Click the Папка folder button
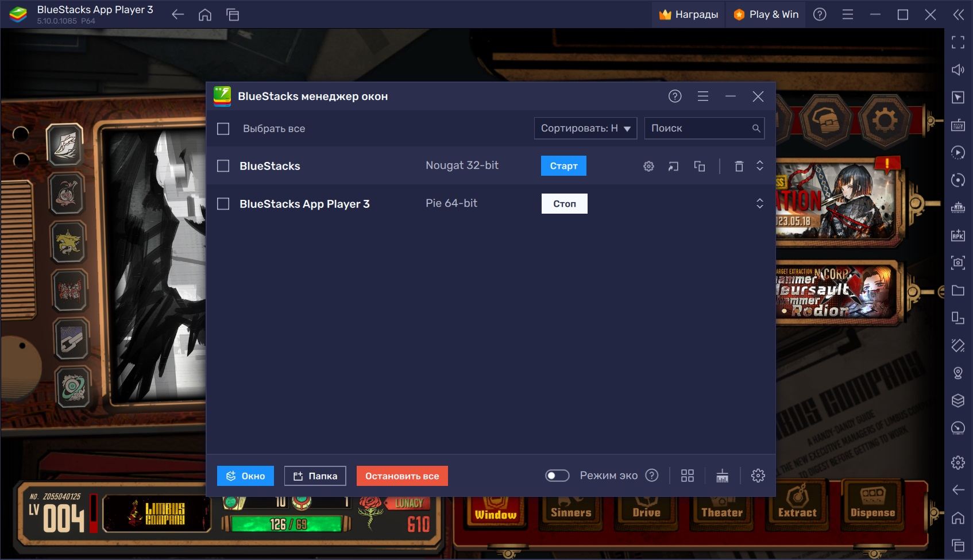 click(315, 476)
